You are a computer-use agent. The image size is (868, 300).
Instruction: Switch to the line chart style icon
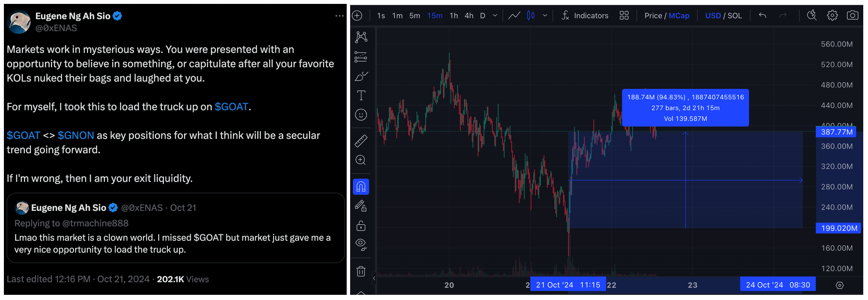pyautogui.click(x=514, y=16)
